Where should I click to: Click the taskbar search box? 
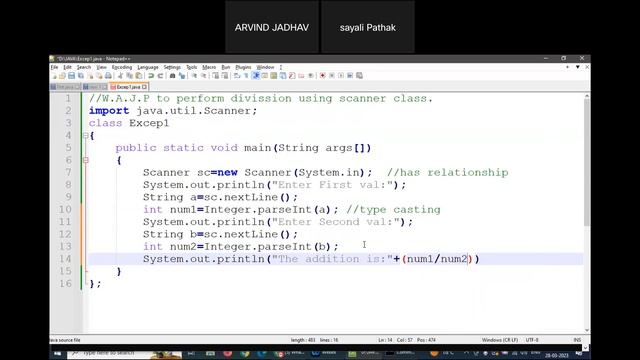click(124, 354)
